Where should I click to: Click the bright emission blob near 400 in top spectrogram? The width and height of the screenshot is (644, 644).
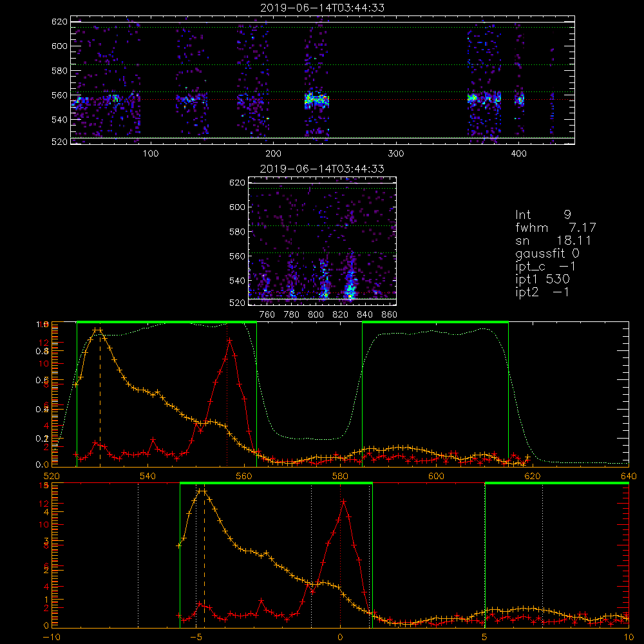click(520, 100)
